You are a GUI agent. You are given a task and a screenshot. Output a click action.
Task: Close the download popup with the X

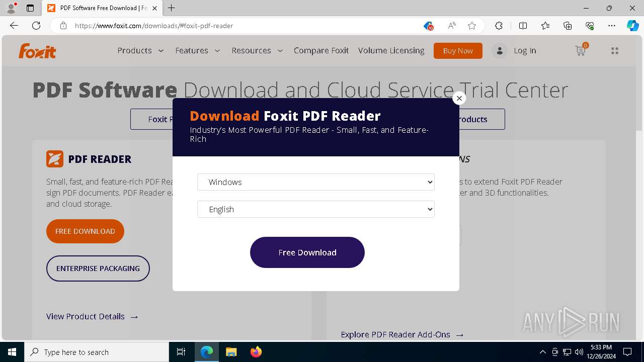pos(459,98)
